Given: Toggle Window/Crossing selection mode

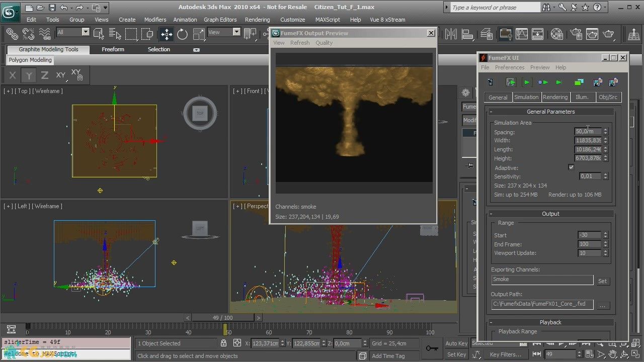Looking at the screenshot, I should pyautogui.click(x=147, y=34).
